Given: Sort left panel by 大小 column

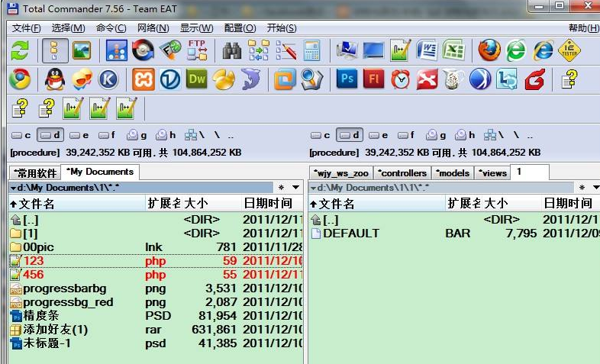Looking at the screenshot, I should tap(211, 204).
